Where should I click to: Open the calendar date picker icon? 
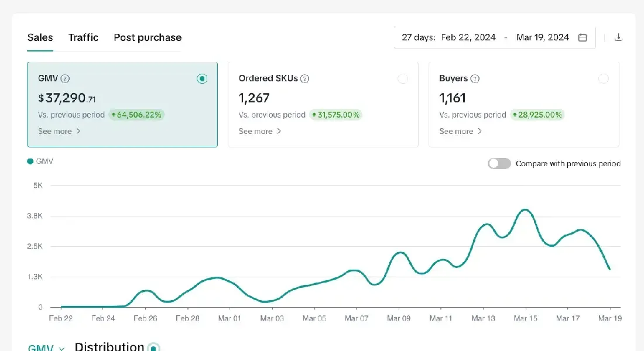[583, 37]
